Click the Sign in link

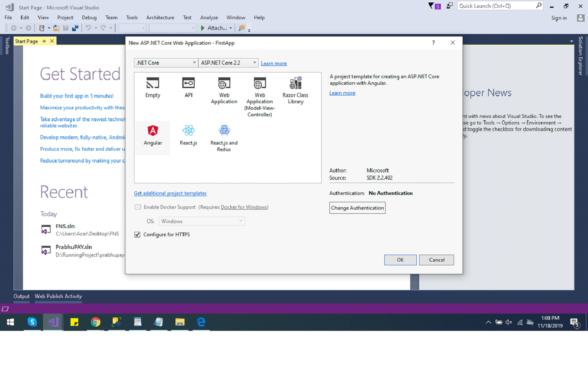point(559,18)
